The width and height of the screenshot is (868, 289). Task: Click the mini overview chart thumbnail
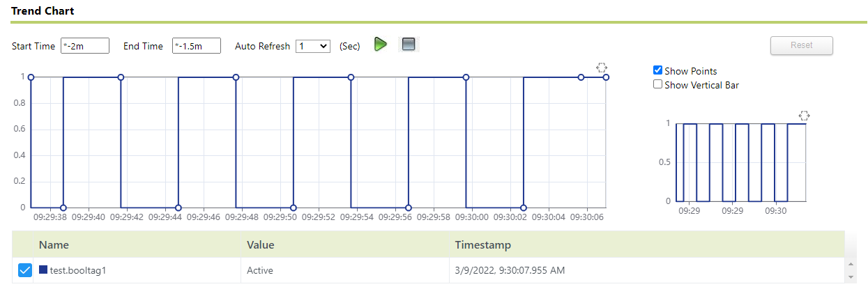pyautogui.click(x=740, y=162)
